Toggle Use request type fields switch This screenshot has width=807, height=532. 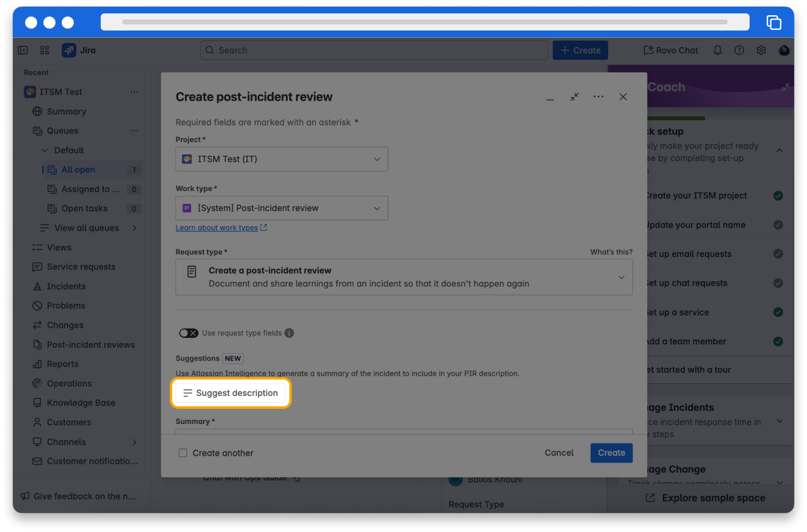tap(188, 333)
